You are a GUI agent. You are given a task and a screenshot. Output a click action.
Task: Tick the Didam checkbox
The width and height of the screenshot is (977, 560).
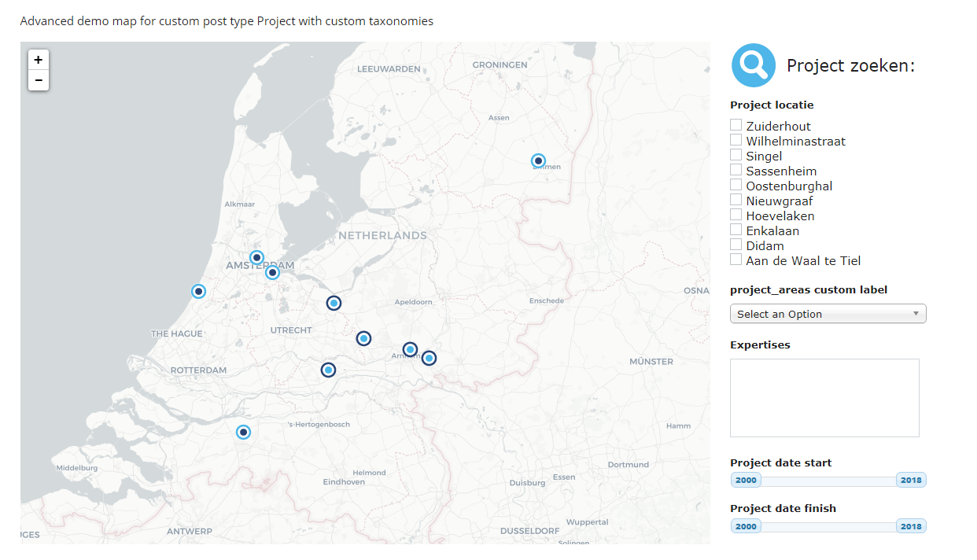736,245
